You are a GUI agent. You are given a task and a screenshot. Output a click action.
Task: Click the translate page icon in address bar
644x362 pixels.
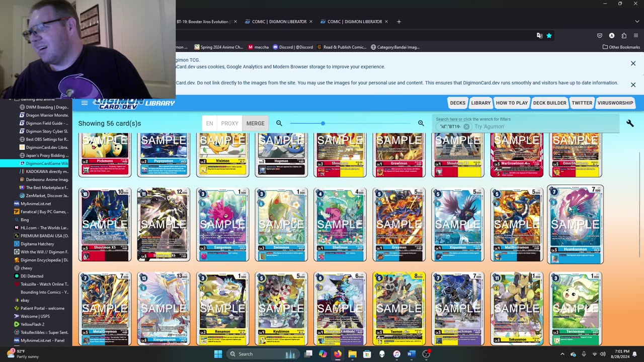tap(539, 36)
